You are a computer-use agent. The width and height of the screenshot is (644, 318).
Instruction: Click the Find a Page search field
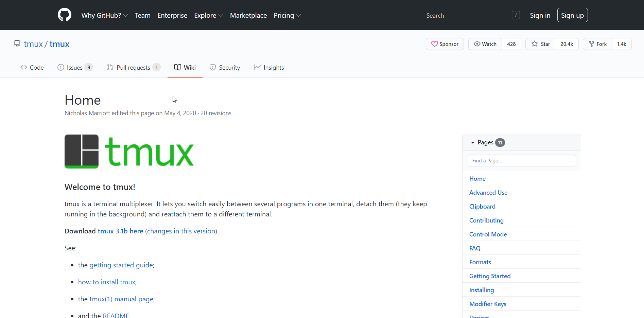(521, 160)
